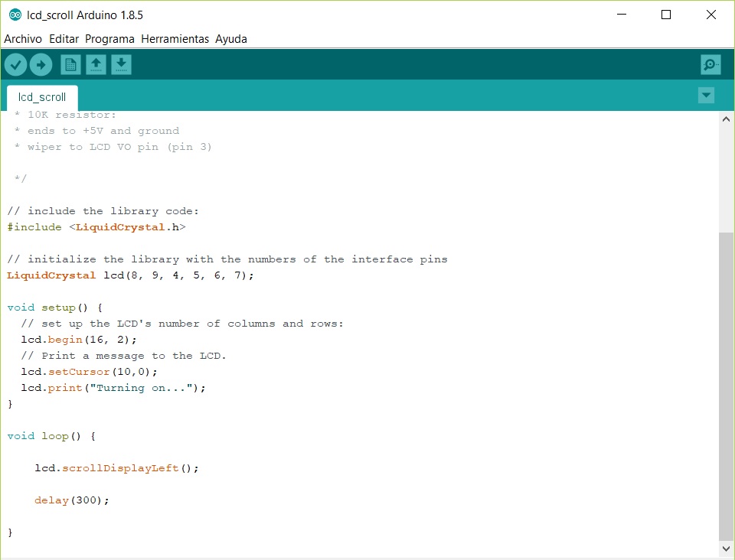
Task: Click the '* 10K resistor:' comment line
Action: (64, 116)
